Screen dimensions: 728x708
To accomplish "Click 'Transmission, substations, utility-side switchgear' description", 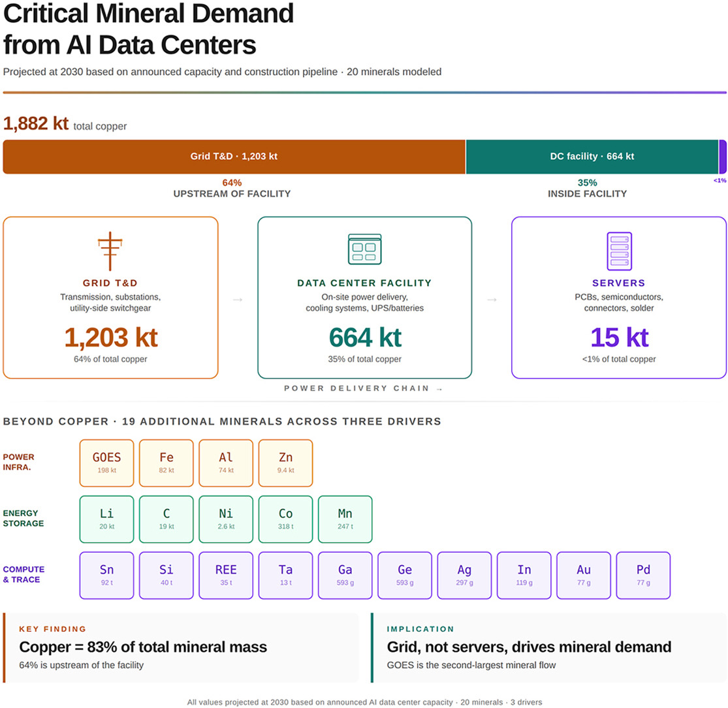I will point(110,303).
